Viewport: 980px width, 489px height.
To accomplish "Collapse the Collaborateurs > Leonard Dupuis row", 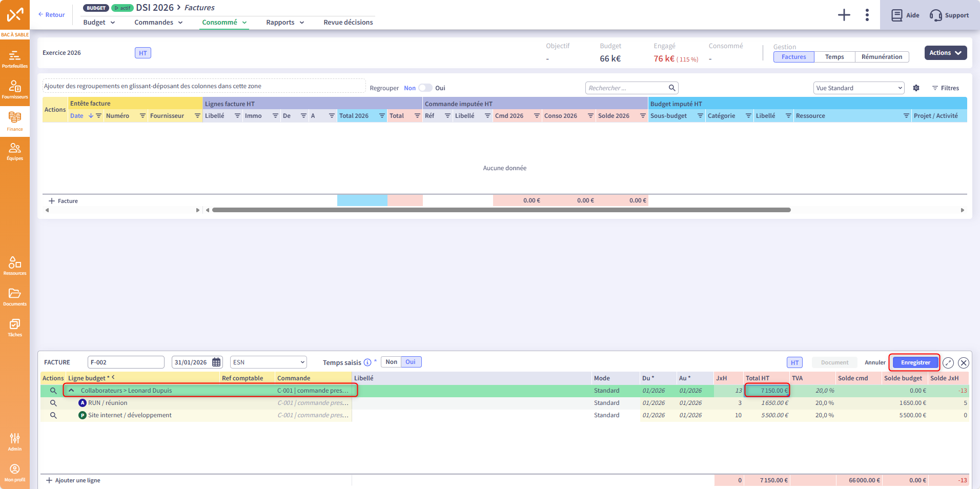I will pyautogui.click(x=72, y=391).
